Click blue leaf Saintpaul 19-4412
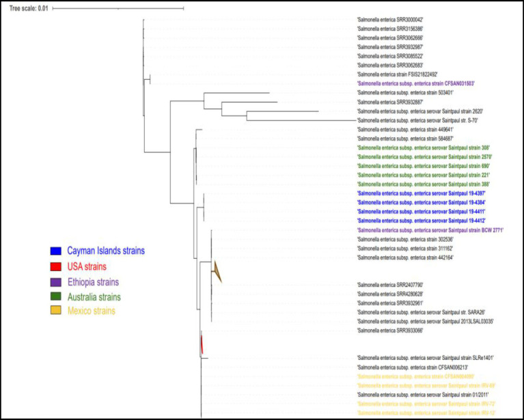 tap(422, 221)
